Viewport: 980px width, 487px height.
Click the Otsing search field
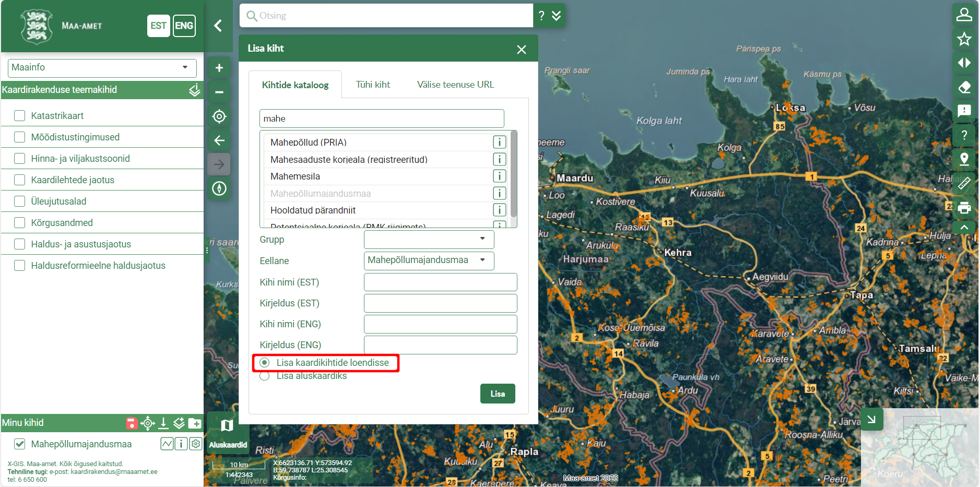pyautogui.click(x=386, y=16)
